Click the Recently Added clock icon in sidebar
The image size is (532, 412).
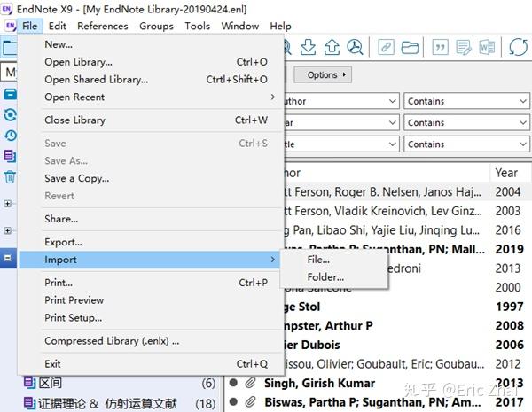pos(10,136)
